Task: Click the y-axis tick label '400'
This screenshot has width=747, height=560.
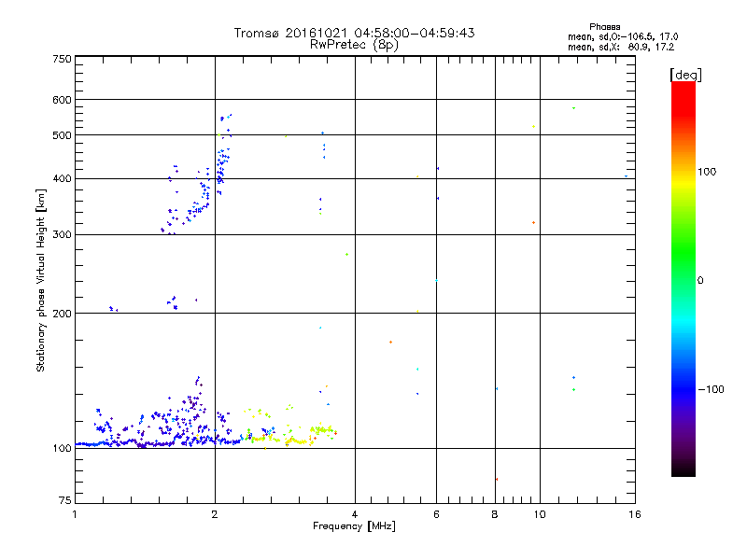Action: (62, 178)
